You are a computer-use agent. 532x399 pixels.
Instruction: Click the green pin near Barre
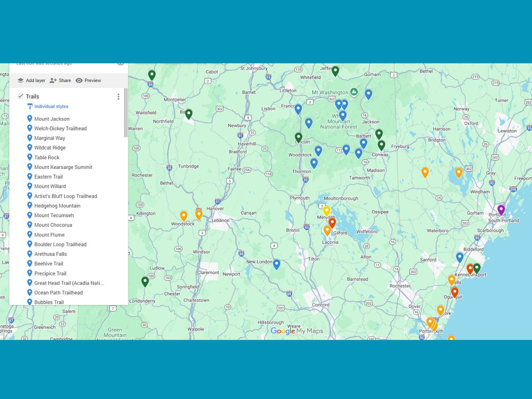point(188,113)
